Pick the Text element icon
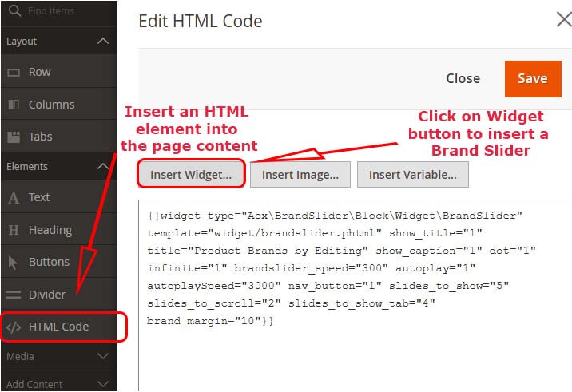The width and height of the screenshot is (572, 392). (14, 198)
